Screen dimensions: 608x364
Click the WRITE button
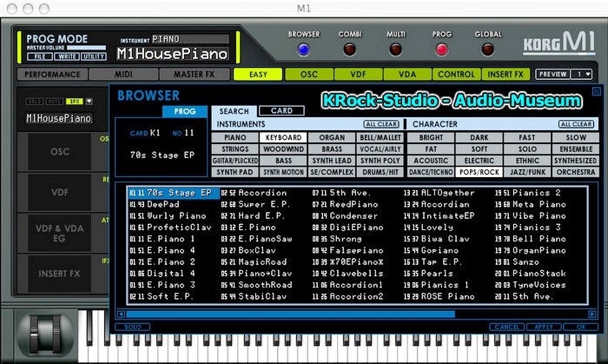(x=67, y=56)
